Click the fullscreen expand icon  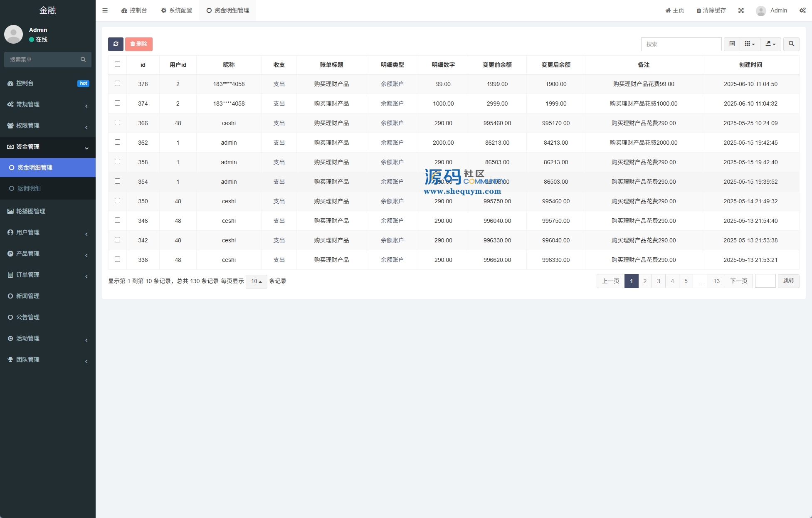pos(741,10)
